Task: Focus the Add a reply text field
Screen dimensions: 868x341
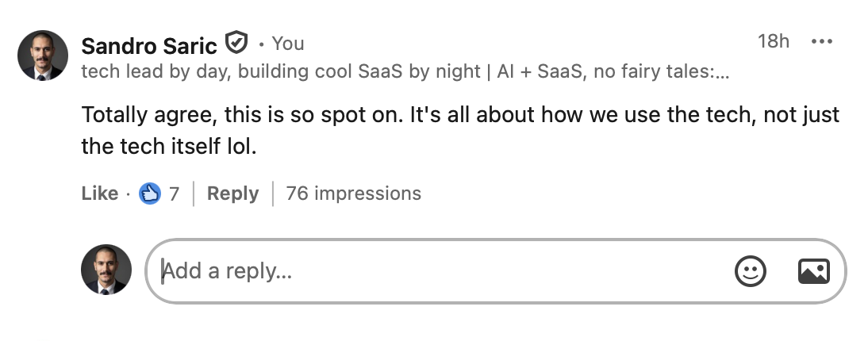Action: click(x=436, y=271)
